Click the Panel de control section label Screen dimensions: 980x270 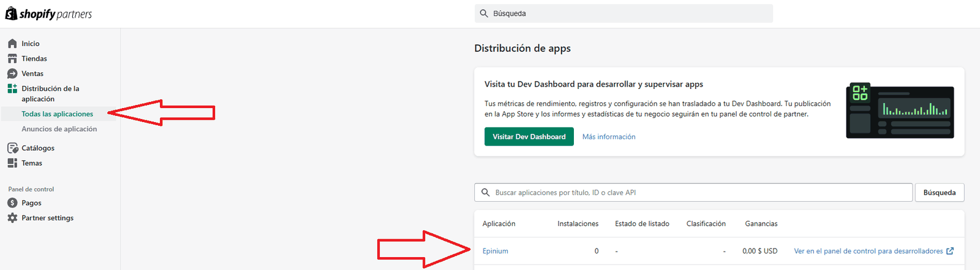[31, 189]
